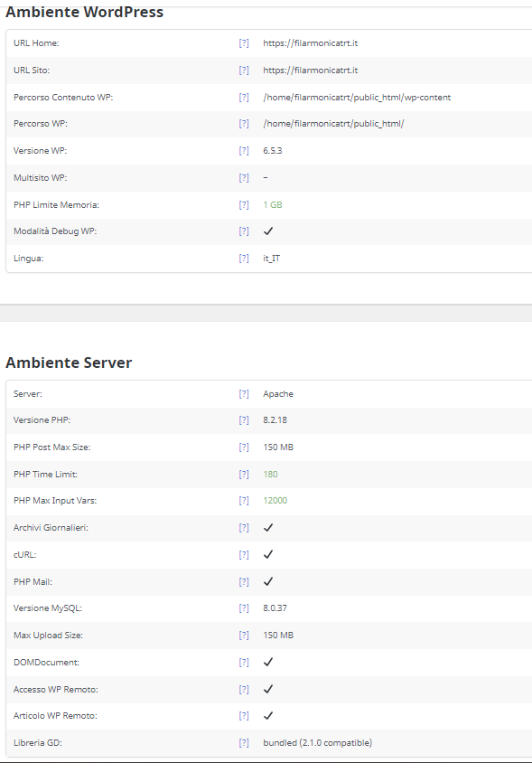The width and height of the screenshot is (532, 763).
Task: Click the URL Home value filarmonicatrt.it
Action: (310, 42)
